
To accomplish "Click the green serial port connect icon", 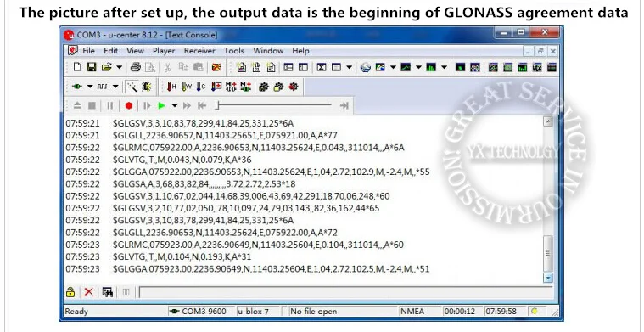I will click(77, 87).
